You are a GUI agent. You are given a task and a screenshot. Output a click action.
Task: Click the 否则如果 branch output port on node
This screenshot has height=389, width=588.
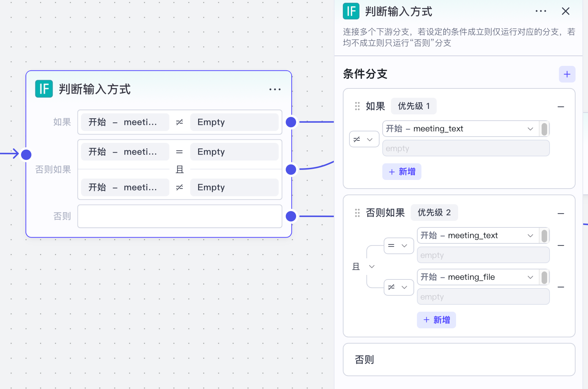[291, 170]
